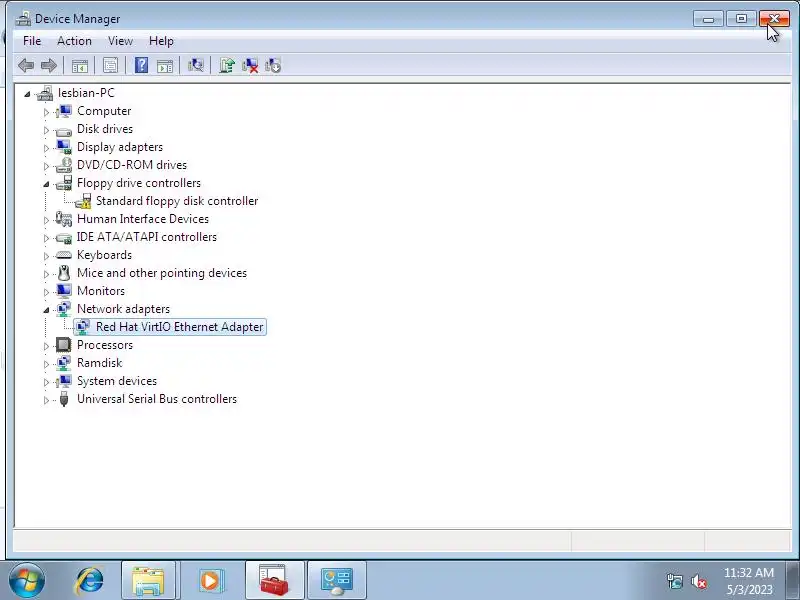
Task: Select Standard floppy disk controller label
Action: coord(177,201)
